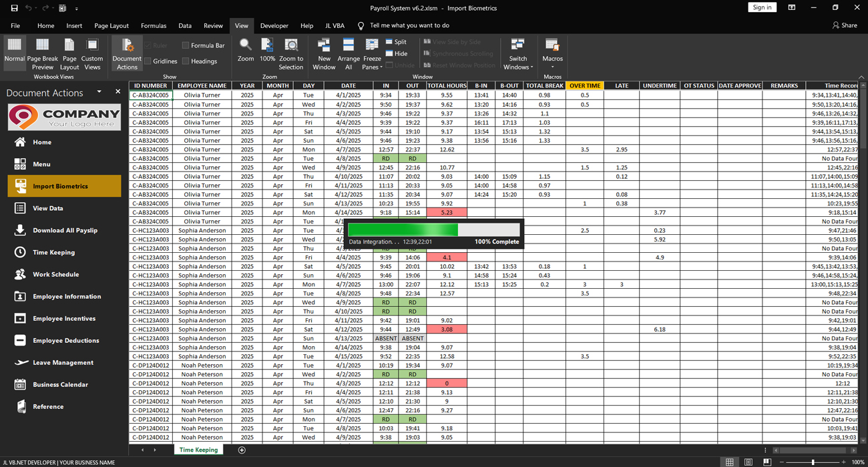Screen dimensions: 868x467
Task: Switch to Normal workbook view
Action: [14, 53]
